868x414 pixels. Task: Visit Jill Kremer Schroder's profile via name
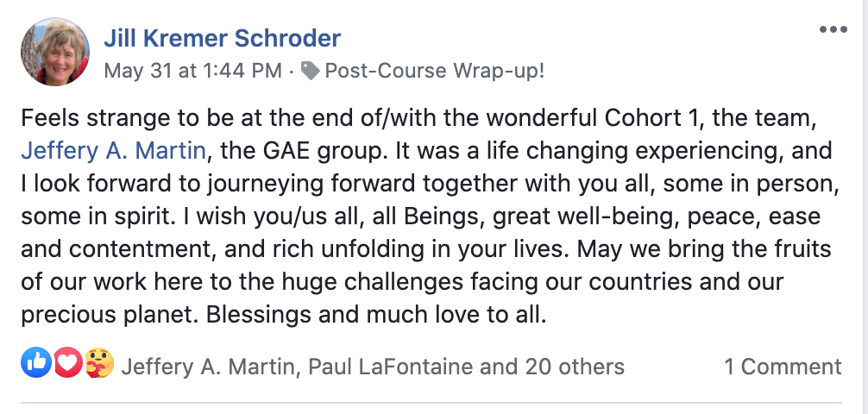(223, 38)
